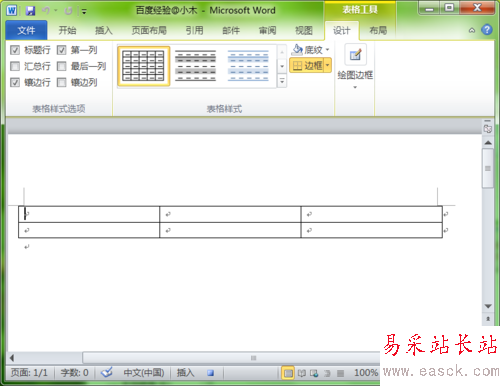Click the 字数: 0 word count indicator
500x386 pixels.
point(75,372)
